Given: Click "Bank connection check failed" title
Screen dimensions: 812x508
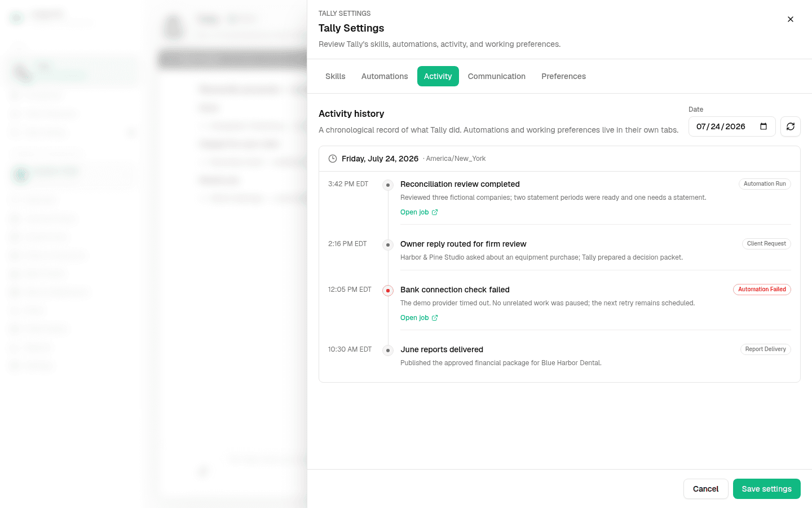Looking at the screenshot, I should pyautogui.click(x=455, y=290).
